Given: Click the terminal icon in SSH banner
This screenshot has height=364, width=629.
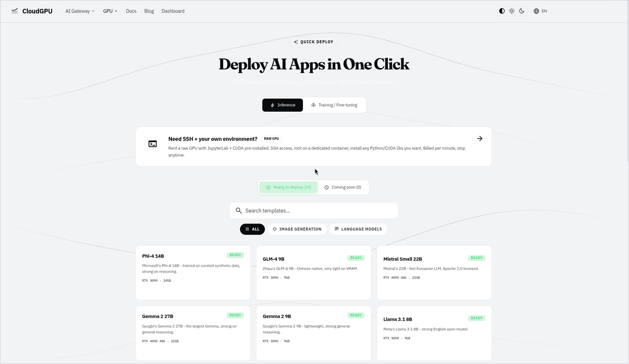Looking at the screenshot, I should click(x=152, y=144).
